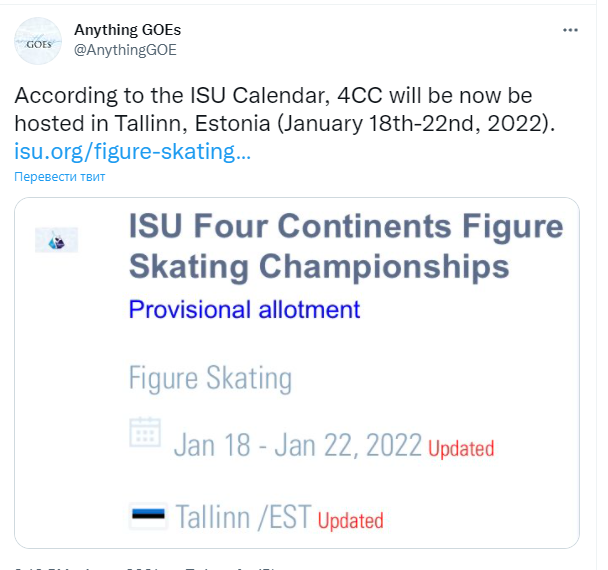Click 'Перевести твит' to translate tweet
Image resolution: width=608 pixels, height=570 pixels.
coord(59,177)
